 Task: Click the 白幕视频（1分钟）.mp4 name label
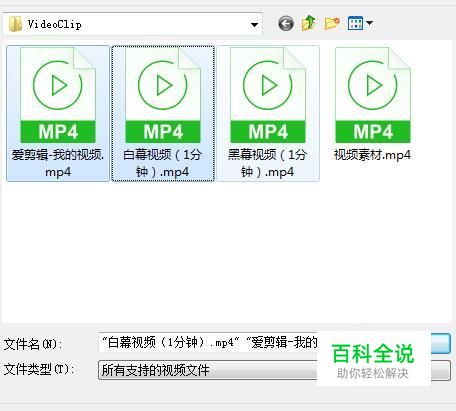(x=163, y=163)
